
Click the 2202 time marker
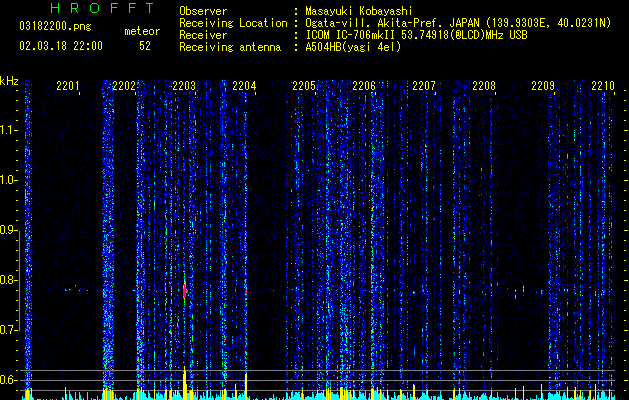(124, 86)
